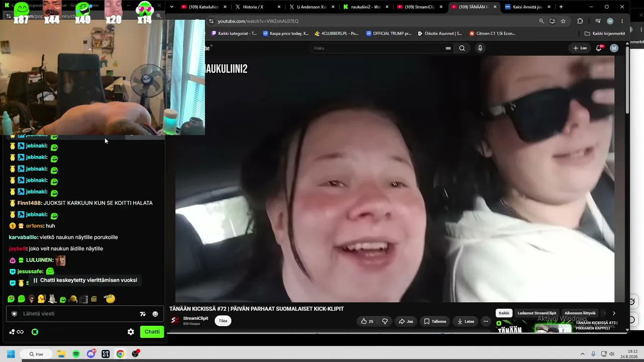Open the 7TV emote menu in chat
Screen dimensions: 644x362
coord(143,314)
